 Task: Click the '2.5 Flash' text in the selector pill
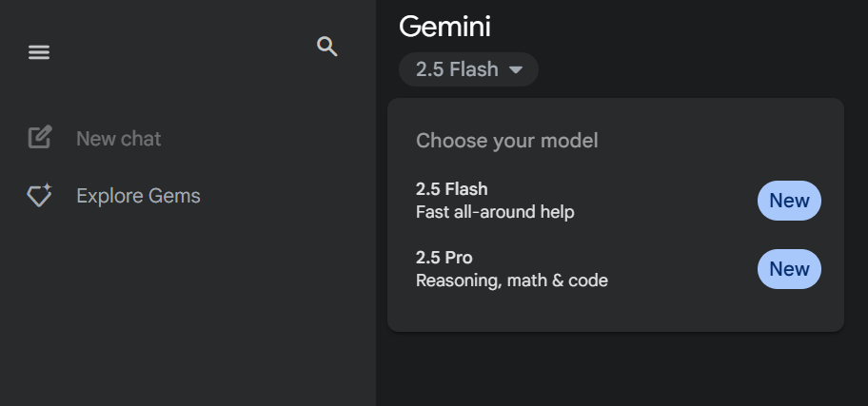click(x=457, y=69)
